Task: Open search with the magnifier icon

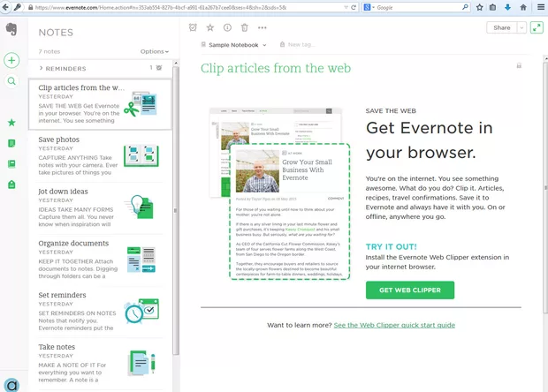Action: (11, 81)
